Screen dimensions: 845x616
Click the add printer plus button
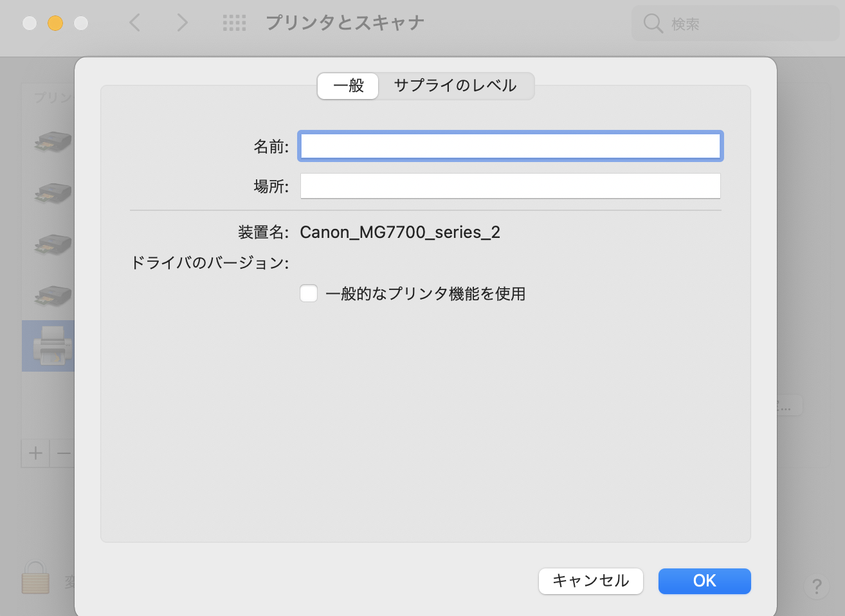[x=35, y=453]
